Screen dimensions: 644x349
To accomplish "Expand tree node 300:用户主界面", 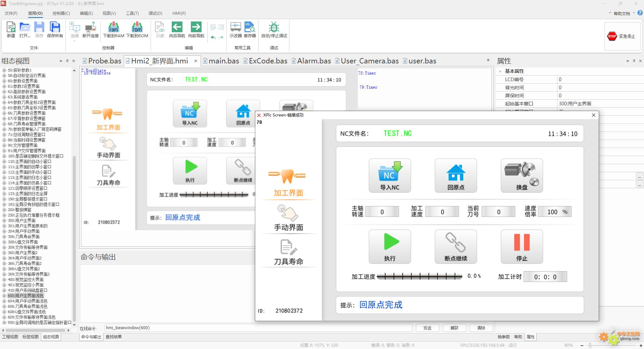I will (4, 220).
